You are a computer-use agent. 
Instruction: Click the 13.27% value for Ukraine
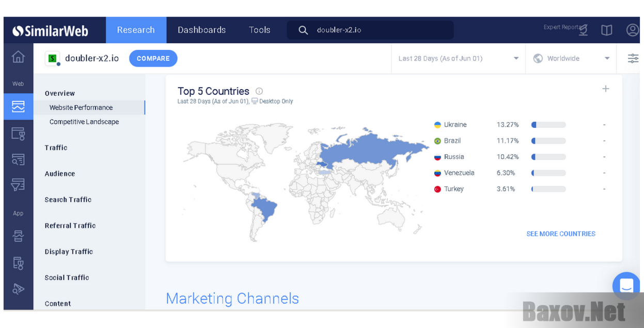click(508, 125)
